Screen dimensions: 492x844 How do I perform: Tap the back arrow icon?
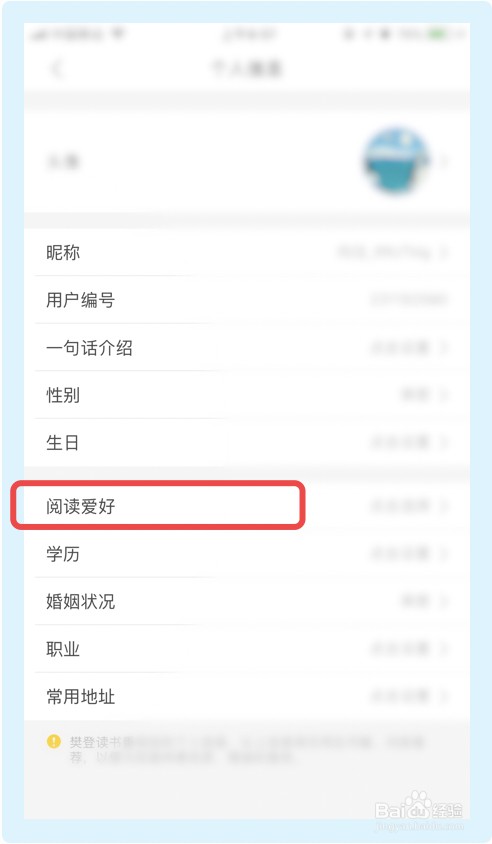tap(57, 69)
